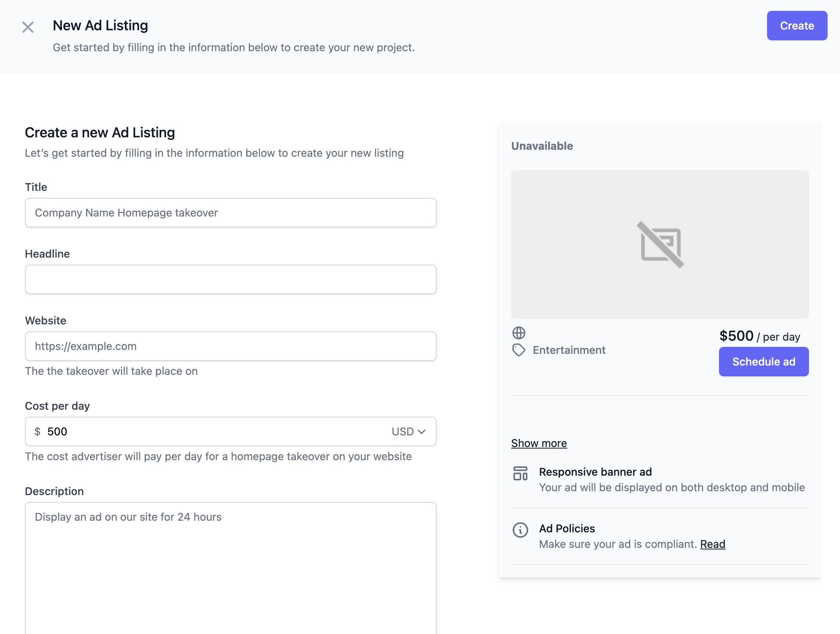Open the USD currency dropdown
Screen dimensions: 840x634
[x=408, y=431]
